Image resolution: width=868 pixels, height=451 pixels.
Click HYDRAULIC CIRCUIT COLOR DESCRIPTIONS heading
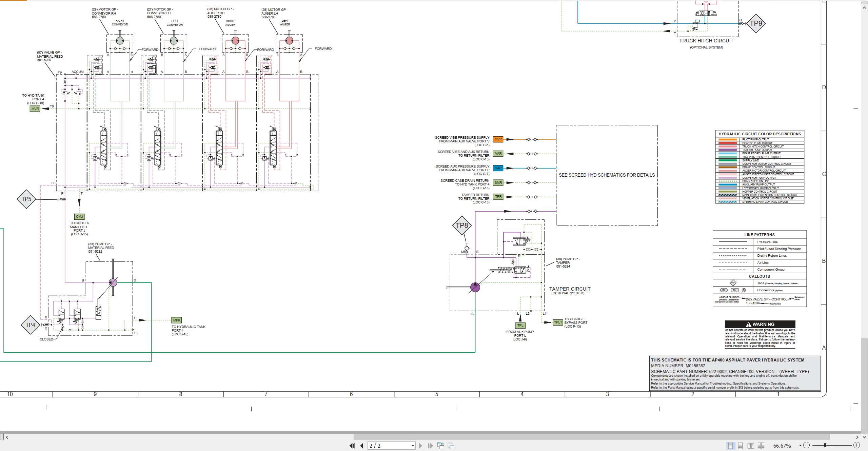coord(759,134)
